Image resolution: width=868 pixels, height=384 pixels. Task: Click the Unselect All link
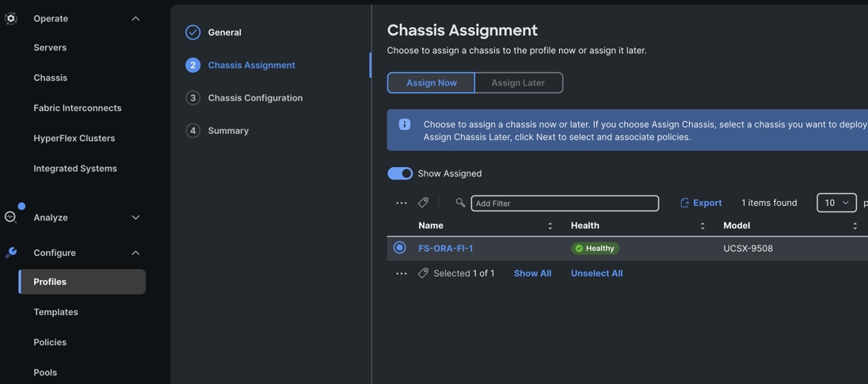pyautogui.click(x=596, y=273)
